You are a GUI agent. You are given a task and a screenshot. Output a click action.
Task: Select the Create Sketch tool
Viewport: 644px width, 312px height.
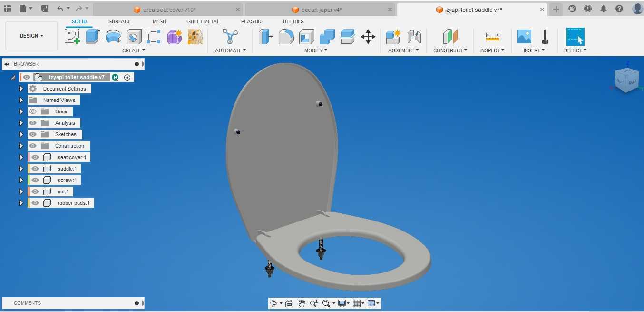pos(72,37)
